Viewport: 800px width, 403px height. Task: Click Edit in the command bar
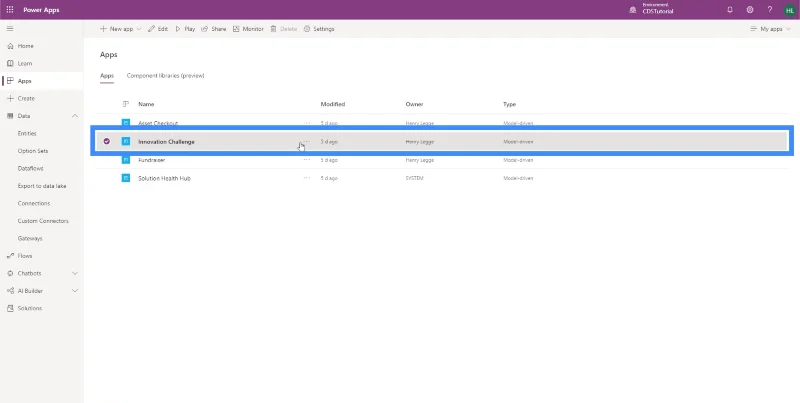coord(158,29)
